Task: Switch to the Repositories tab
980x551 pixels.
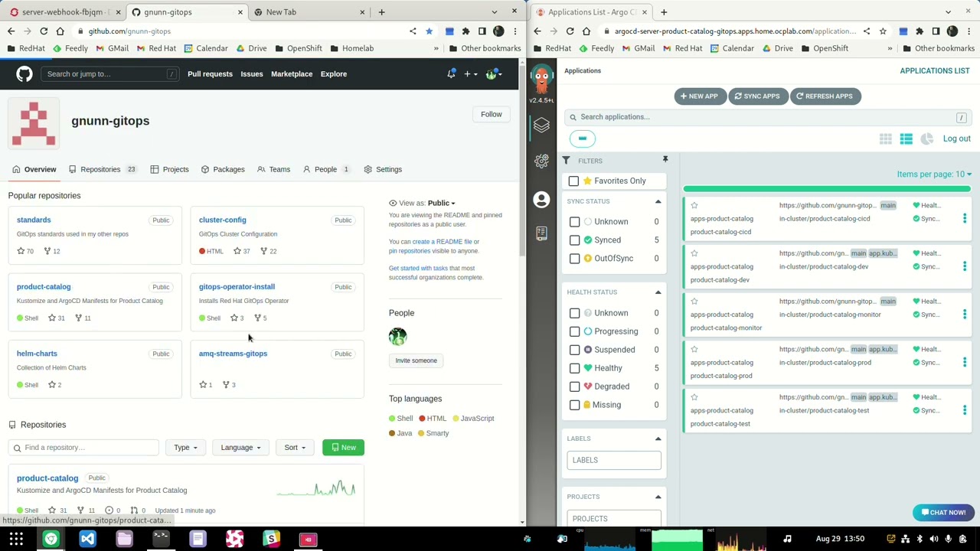Action: click(x=102, y=169)
